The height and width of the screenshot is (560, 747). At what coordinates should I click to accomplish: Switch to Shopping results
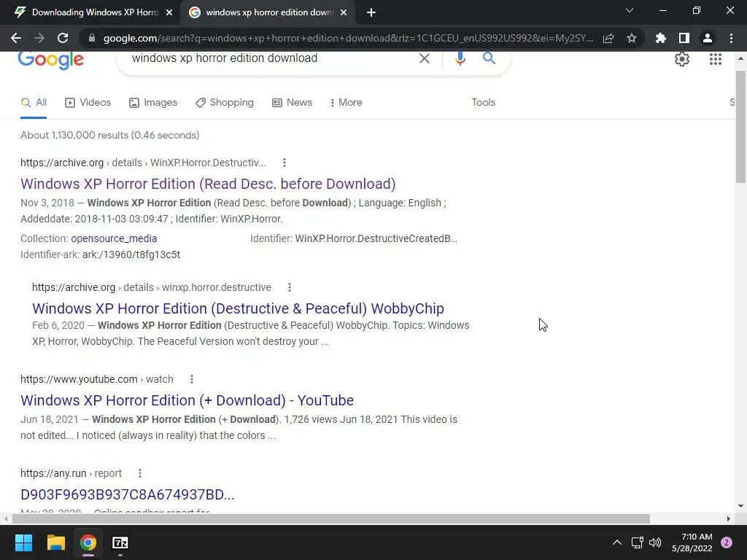coord(225,102)
